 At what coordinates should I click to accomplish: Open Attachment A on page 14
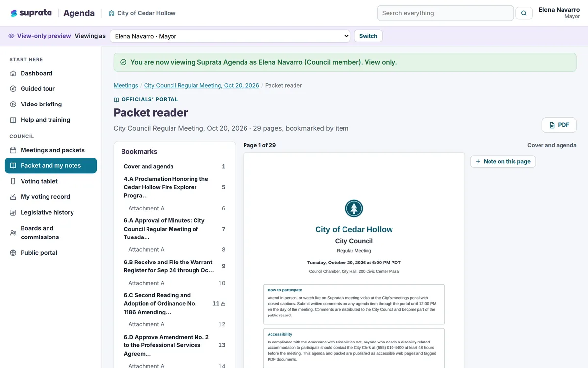[174, 366]
